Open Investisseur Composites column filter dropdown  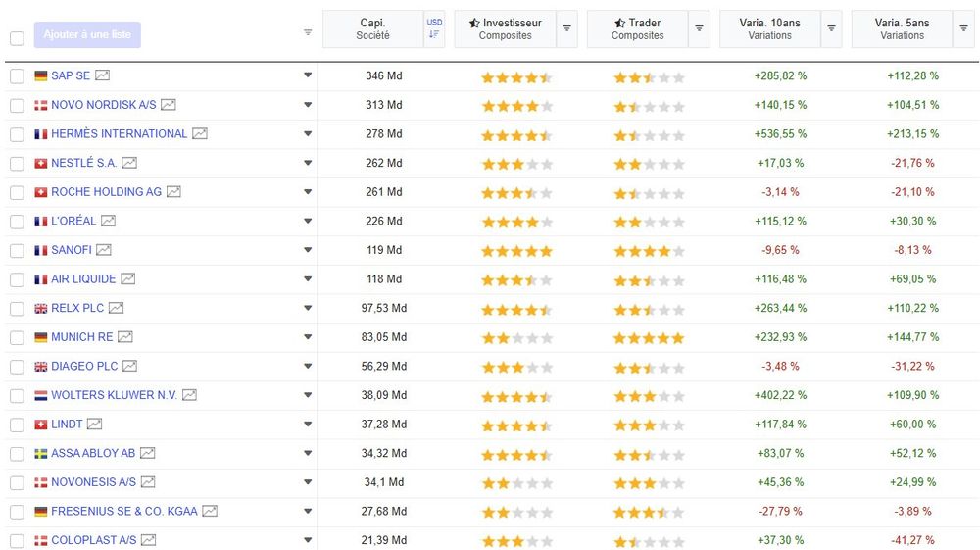(566, 28)
